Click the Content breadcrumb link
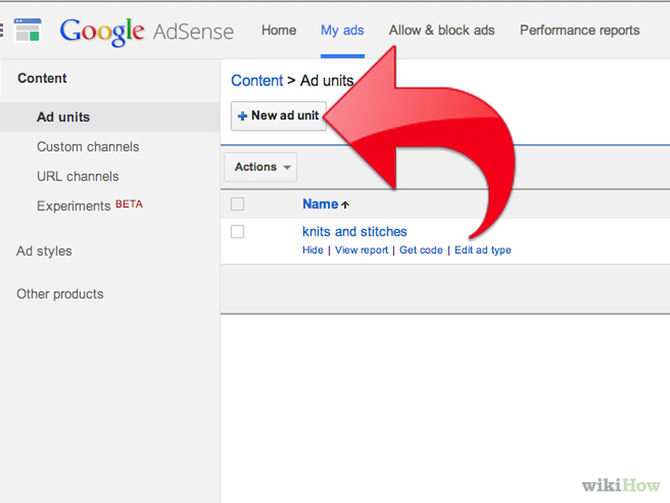This screenshot has width=670, height=503. point(257,80)
